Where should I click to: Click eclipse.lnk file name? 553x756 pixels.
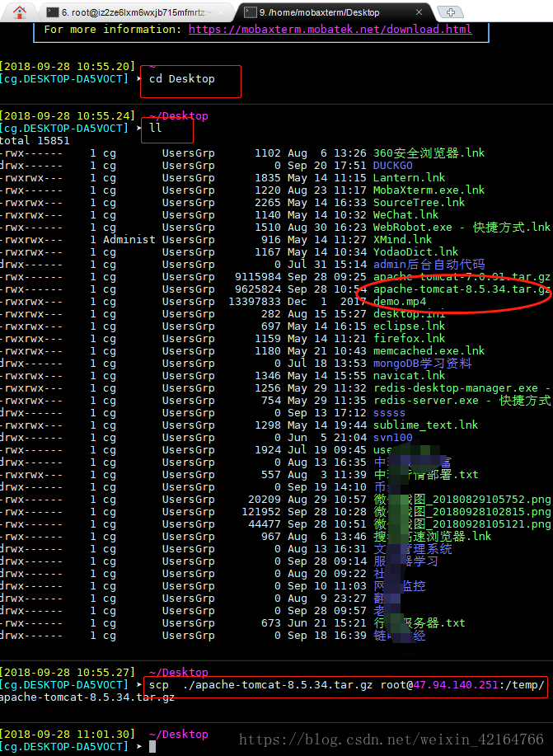[409, 326]
